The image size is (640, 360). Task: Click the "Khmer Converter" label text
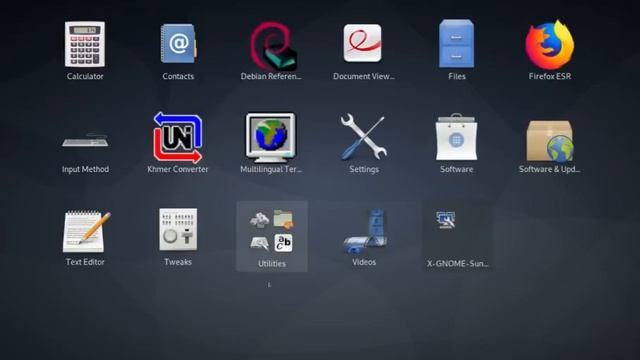pyautogui.click(x=178, y=169)
